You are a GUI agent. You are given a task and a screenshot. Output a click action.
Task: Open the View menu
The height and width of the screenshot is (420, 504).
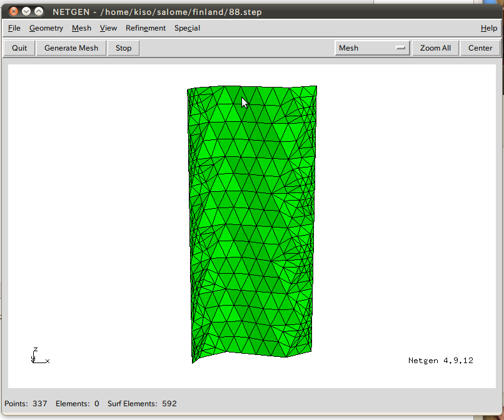(108, 28)
